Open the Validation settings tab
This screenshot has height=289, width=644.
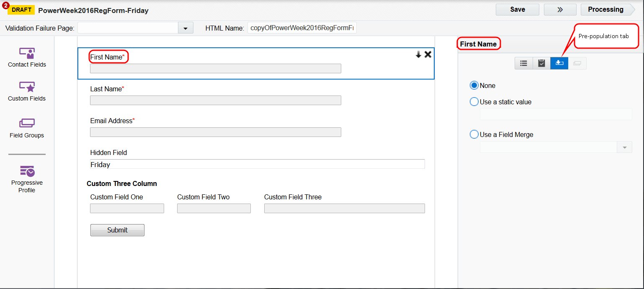[x=541, y=63]
